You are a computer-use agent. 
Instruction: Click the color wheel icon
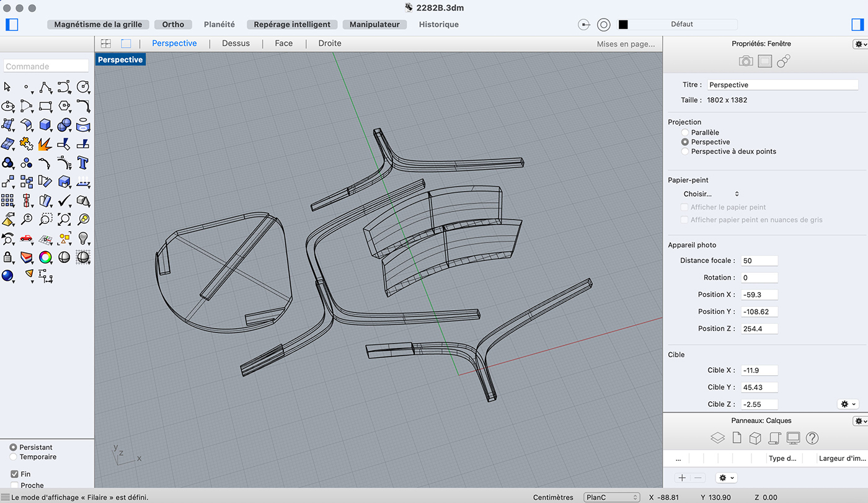click(45, 257)
